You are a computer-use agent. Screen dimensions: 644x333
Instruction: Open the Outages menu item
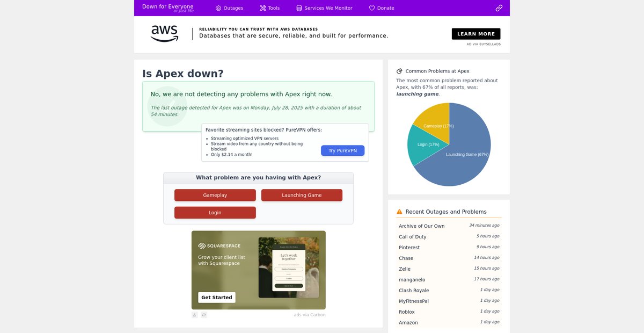click(x=229, y=8)
